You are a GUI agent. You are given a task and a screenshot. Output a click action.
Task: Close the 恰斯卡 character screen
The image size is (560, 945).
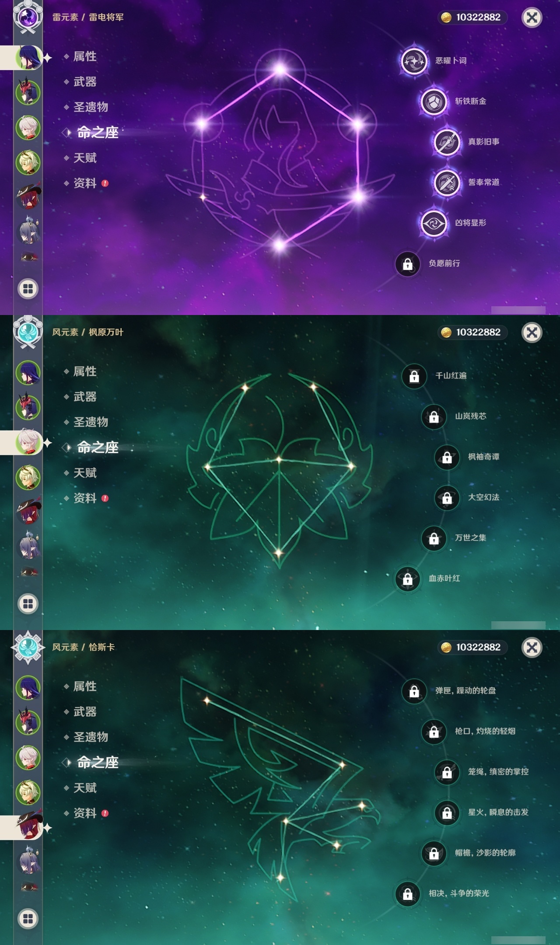[532, 647]
